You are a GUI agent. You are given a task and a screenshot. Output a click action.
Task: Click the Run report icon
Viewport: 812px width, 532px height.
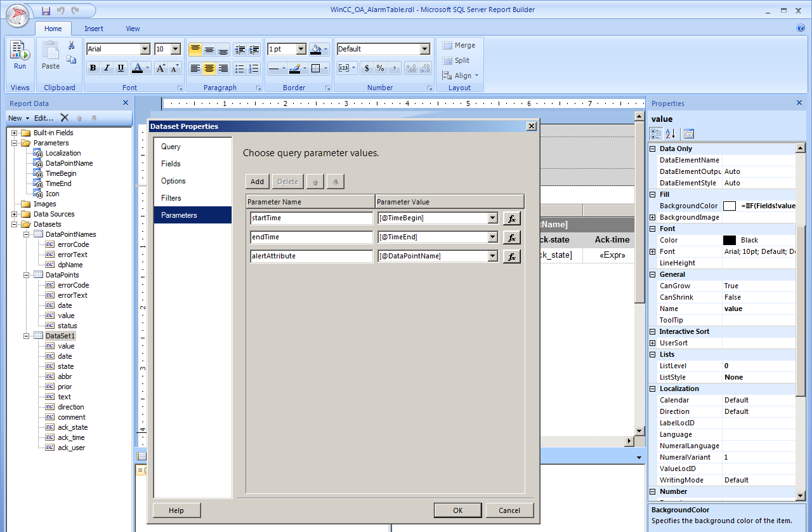(20, 51)
